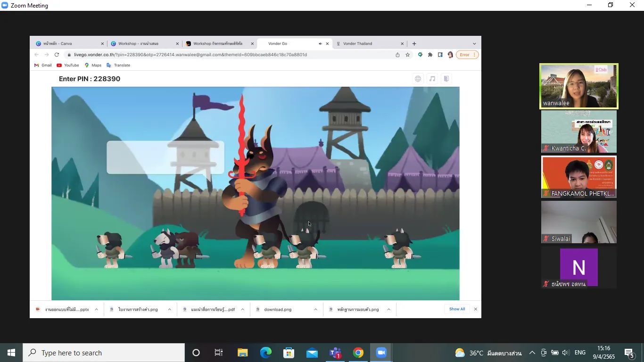
Task: Expand options for the pptx download
Action: pos(96,309)
